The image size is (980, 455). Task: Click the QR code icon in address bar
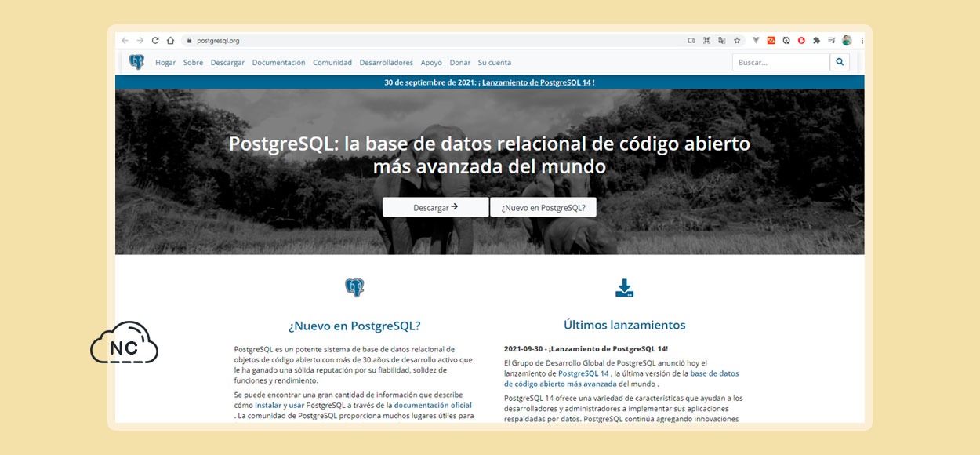point(706,40)
